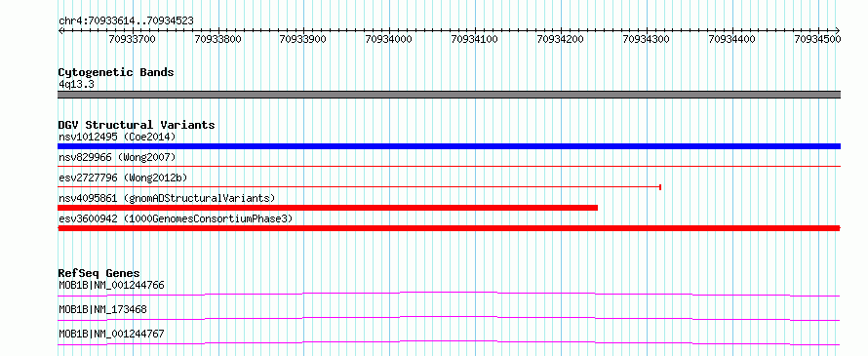
Task: Click ruler position 70934200
Action: coord(561,39)
